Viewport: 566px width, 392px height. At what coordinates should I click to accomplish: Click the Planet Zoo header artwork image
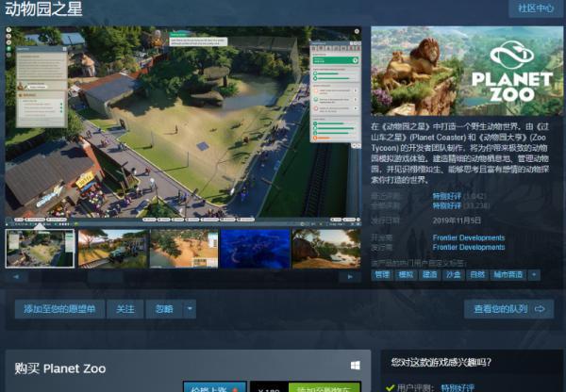pyautogui.click(x=467, y=71)
